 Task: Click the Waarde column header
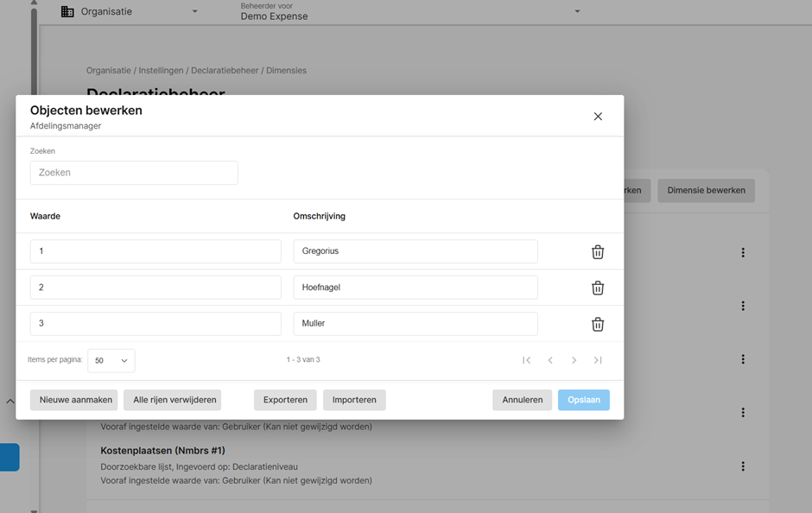coord(45,217)
